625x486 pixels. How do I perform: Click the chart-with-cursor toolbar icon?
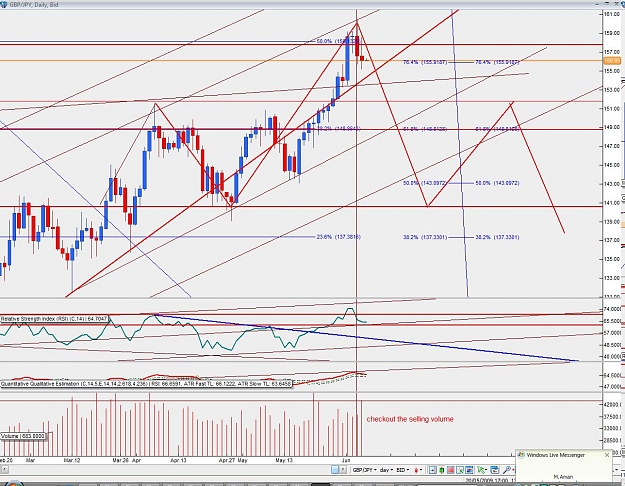460,470
